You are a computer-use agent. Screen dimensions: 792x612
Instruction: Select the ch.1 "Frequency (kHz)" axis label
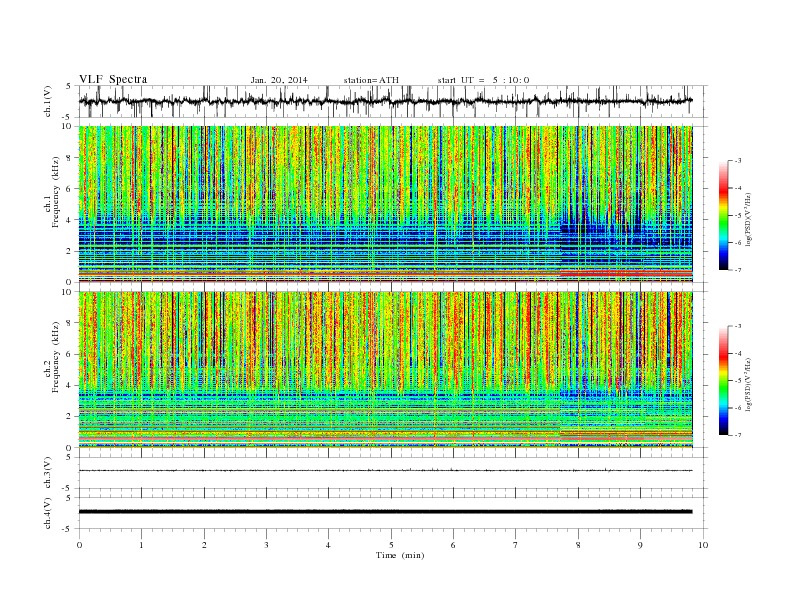tap(56, 192)
